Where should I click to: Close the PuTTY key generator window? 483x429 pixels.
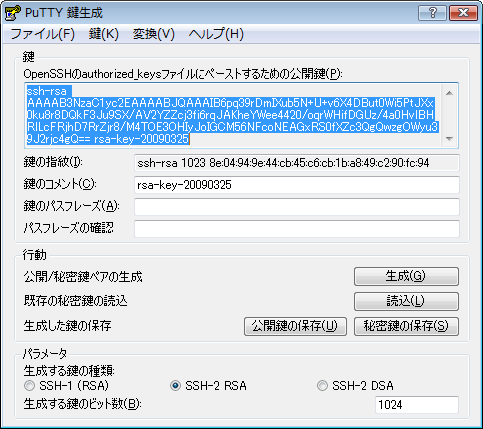click(463, 13)
